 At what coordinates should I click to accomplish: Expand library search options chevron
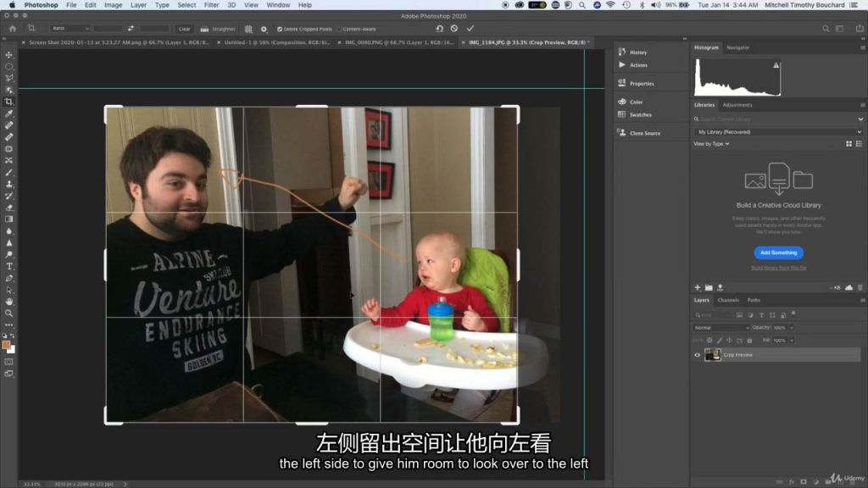[x=860, y=119]
